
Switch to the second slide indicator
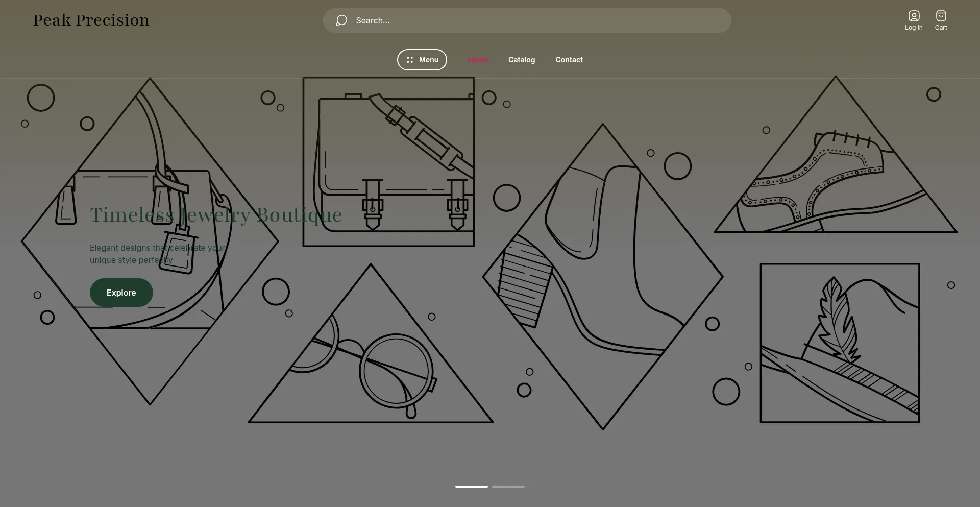tap(508, 487)
